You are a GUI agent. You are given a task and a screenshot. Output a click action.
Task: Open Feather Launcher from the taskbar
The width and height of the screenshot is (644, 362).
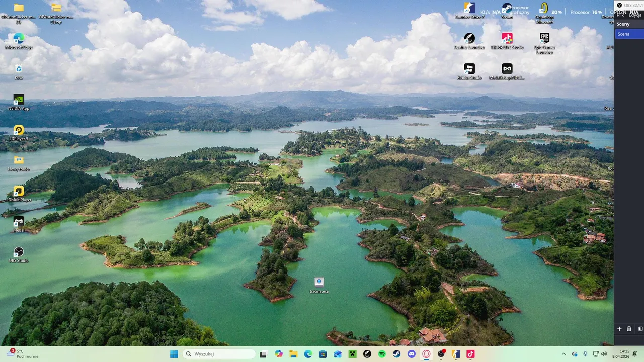tap(367, 354)
